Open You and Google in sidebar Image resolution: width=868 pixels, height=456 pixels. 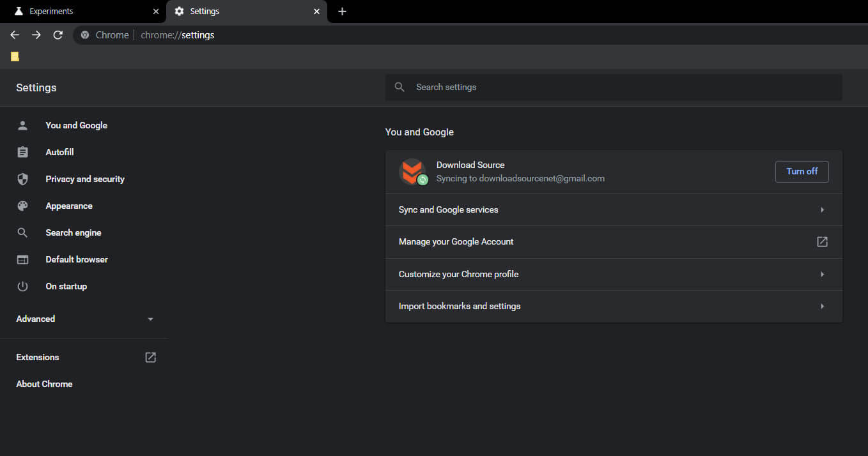click(76, 125)
